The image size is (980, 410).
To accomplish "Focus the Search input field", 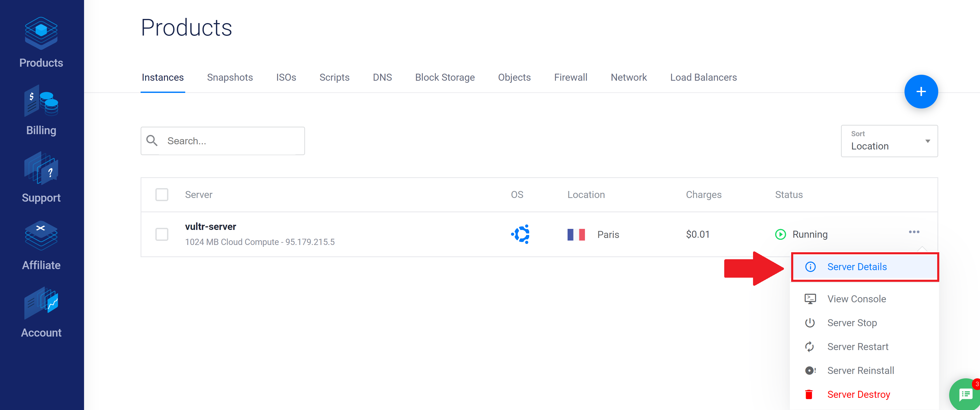I will (223, 141).
